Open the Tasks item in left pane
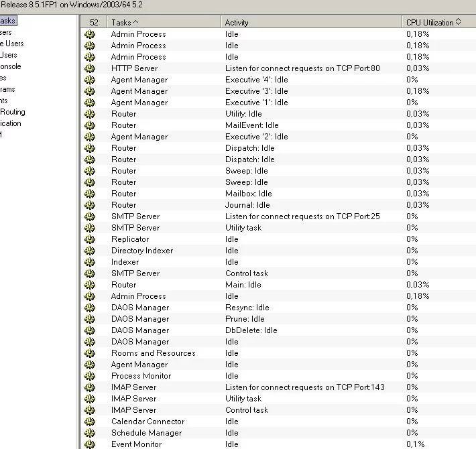 pos(7,21)
